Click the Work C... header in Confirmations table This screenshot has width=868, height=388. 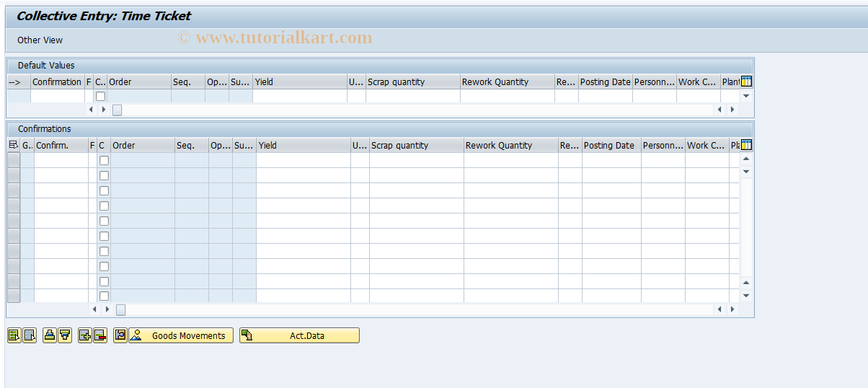pos(707,145)
